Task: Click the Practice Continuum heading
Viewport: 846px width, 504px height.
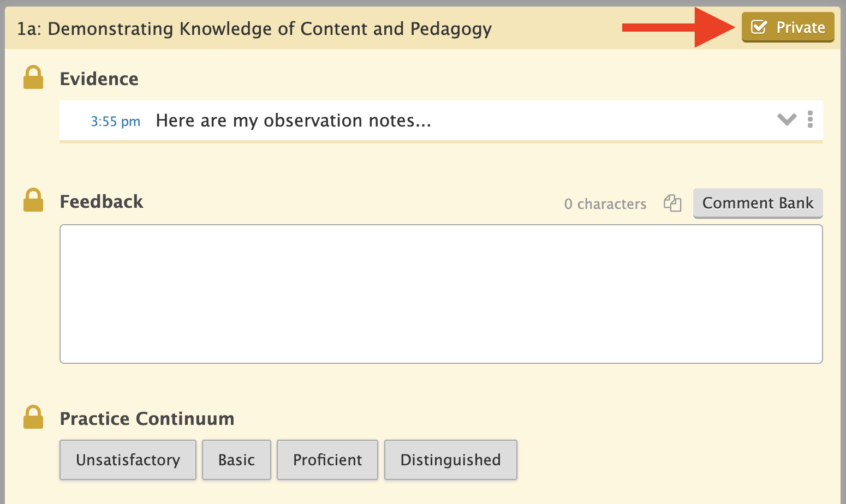Action: pyautogui.click(x=147, y=418)
